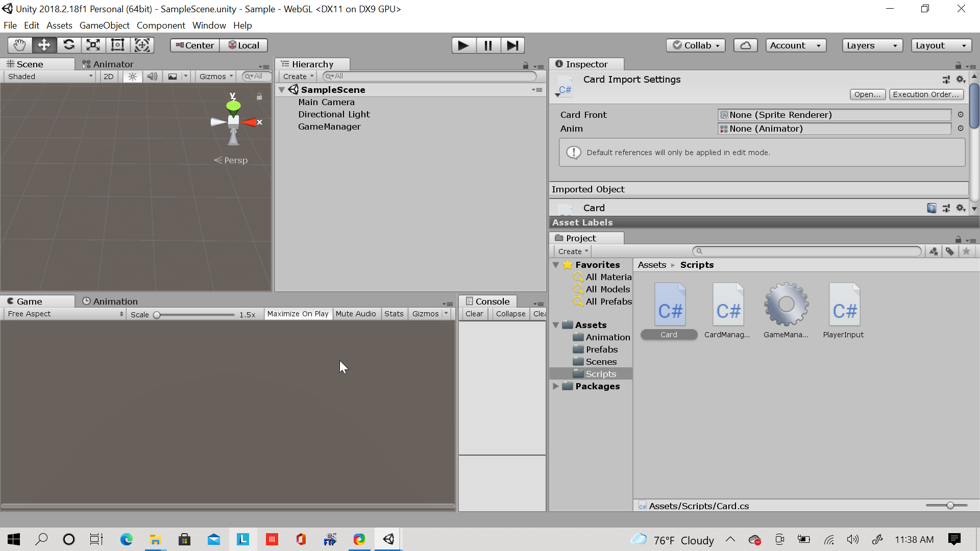Adjust the Game view Scale slider
The image size is (980, 551).
(157, 315)
